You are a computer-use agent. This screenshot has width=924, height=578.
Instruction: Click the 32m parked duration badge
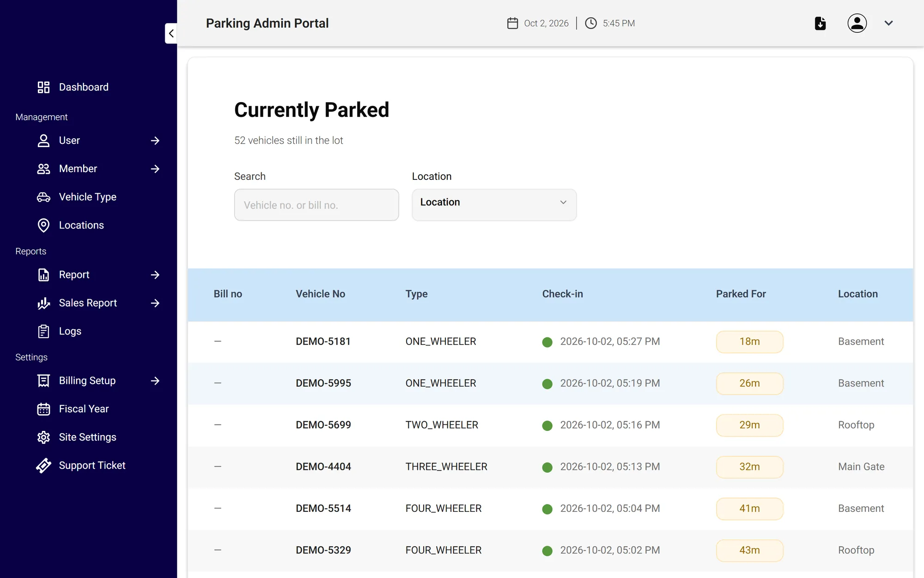749,467
